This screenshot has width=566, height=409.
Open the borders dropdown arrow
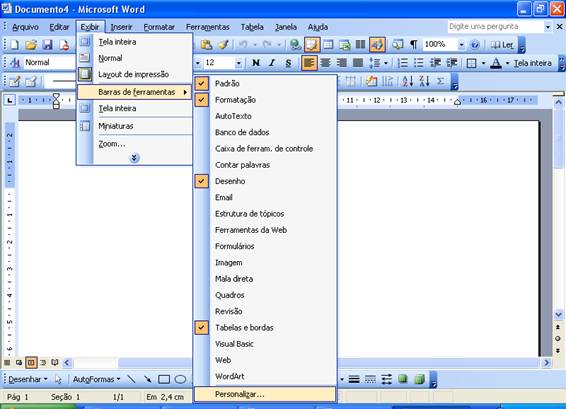click(483, 63)
